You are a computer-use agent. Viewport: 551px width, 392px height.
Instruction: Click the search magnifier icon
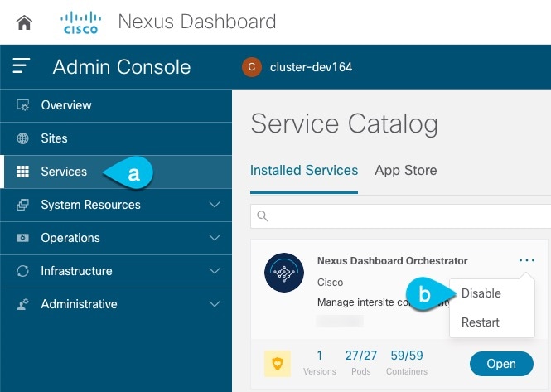(263, 216)
